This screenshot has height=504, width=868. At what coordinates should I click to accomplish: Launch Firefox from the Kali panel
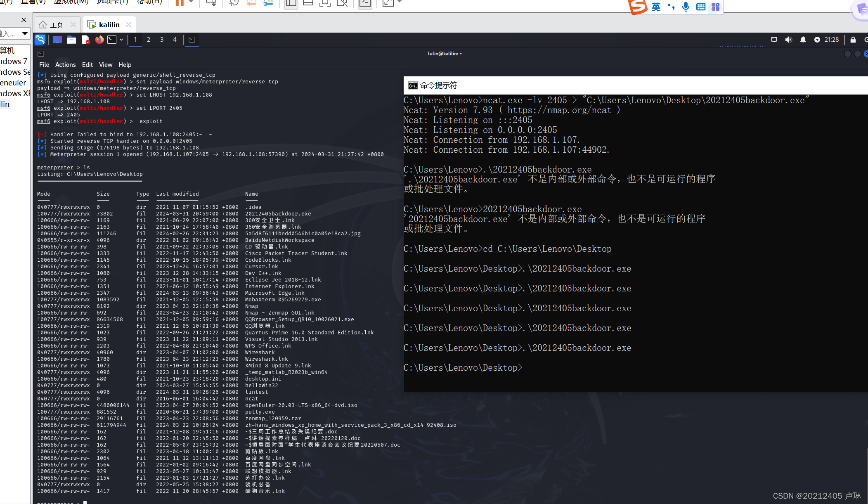point(99,40)
